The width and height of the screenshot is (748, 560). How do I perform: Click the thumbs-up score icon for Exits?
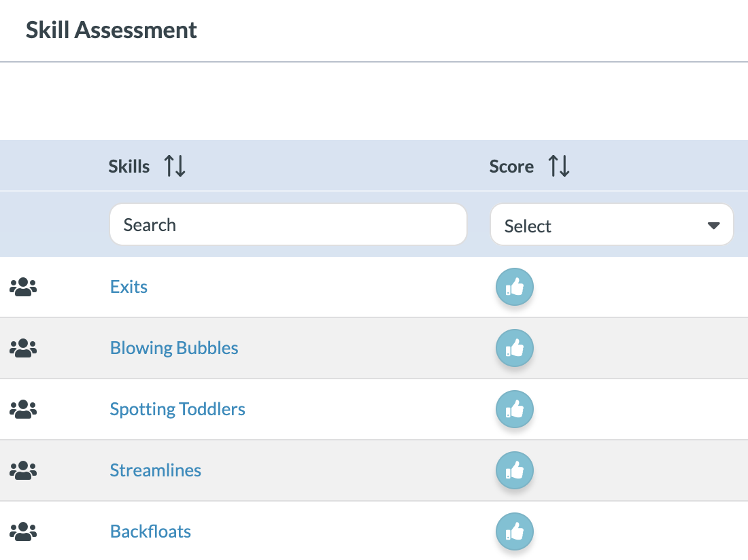click(x=515, y=287)
